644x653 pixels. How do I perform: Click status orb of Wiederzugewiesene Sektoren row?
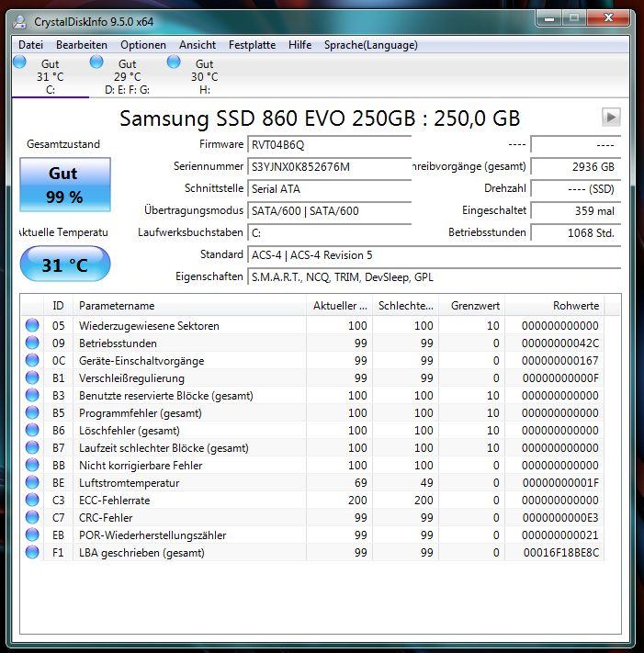32,325
